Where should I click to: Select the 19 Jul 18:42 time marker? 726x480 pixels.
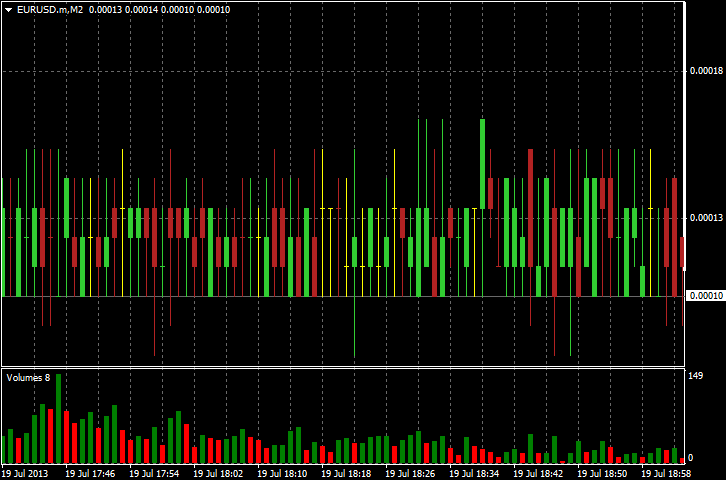pos(538,473)
